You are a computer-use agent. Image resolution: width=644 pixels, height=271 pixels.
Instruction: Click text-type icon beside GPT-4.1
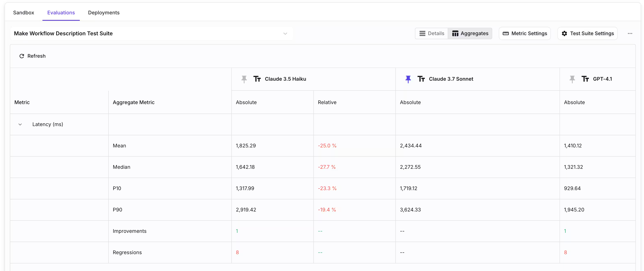(x=585, y=79)
